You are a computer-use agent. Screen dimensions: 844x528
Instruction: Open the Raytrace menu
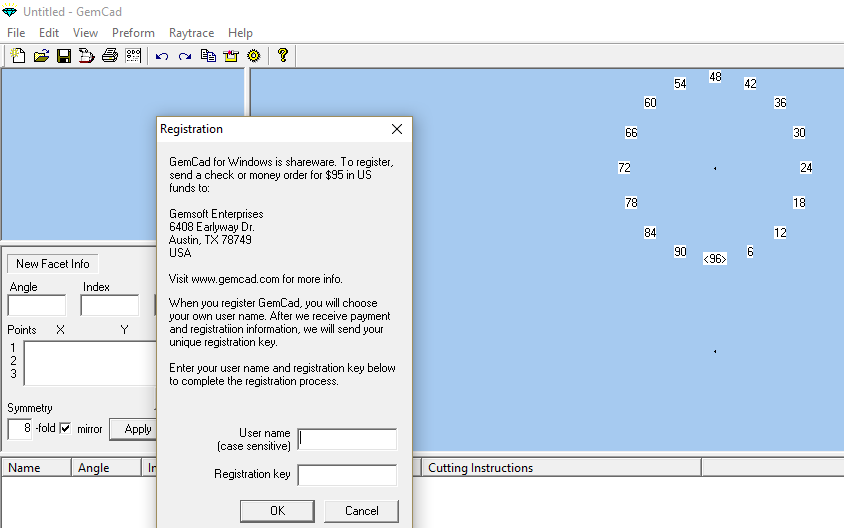click(191, 33)
